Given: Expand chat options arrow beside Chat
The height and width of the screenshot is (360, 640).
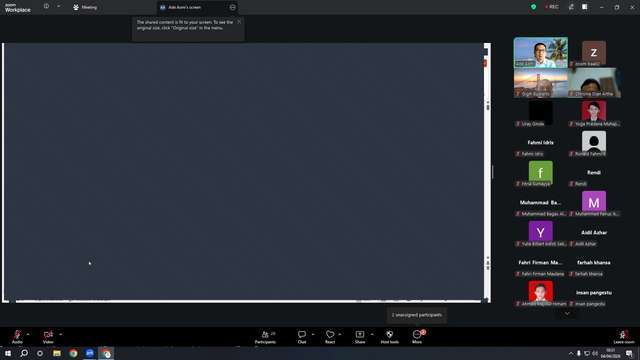Looking at the screenshot, I should click(313, 334).
